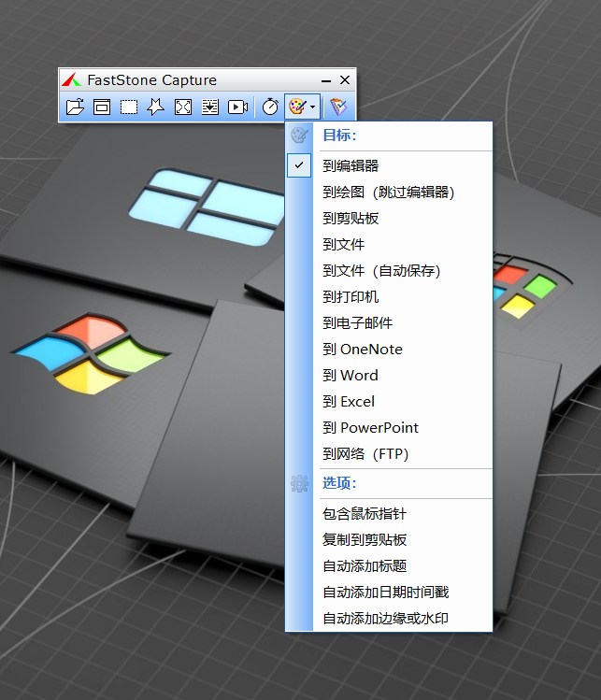The height and width of the screenshot is (700, 601).
Task: Send capture 到 PowerPoint
Action: click(389, 428)
